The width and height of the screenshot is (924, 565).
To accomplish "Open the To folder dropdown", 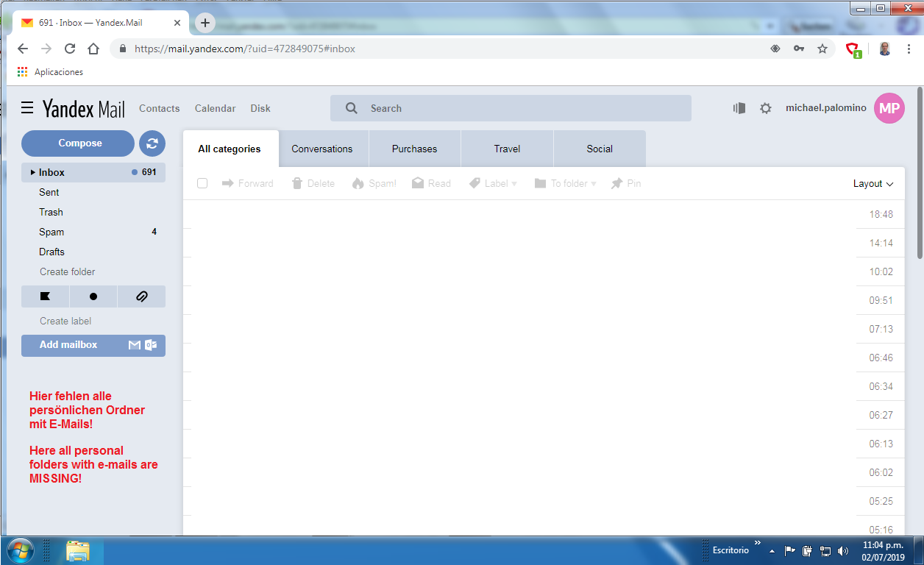I will [x=565, y=183].
